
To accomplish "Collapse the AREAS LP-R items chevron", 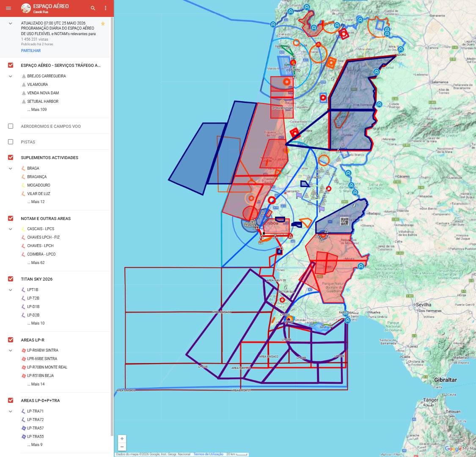I will click(10, 350).
